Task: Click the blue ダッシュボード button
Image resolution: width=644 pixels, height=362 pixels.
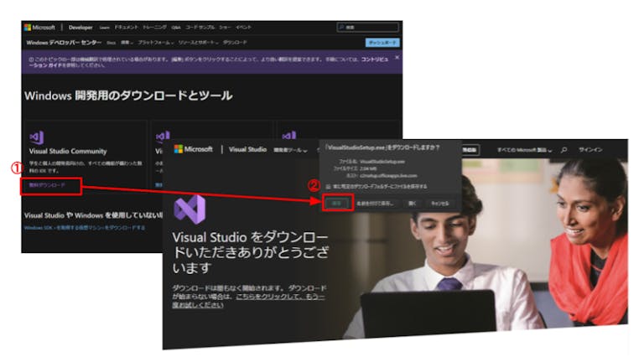Action: click(382, 43)
